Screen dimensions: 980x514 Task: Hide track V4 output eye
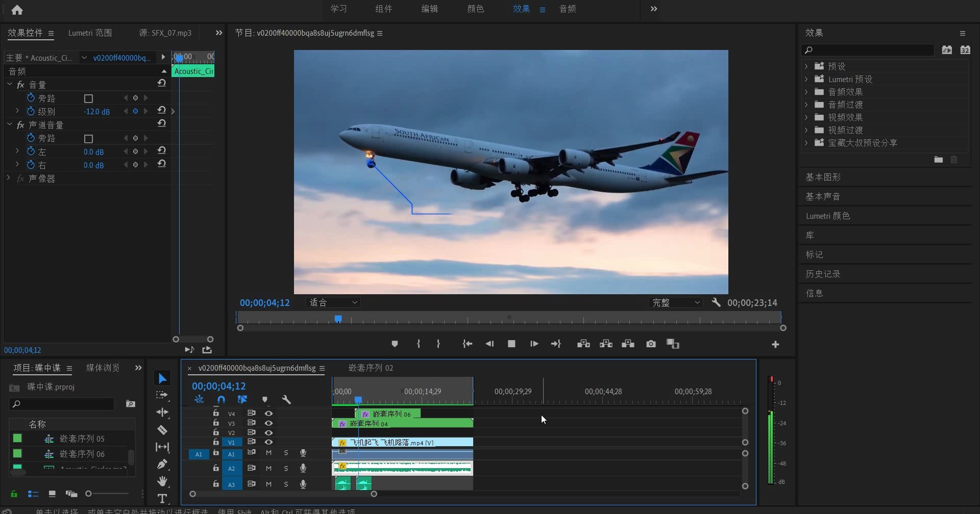[x=268, y=414]
